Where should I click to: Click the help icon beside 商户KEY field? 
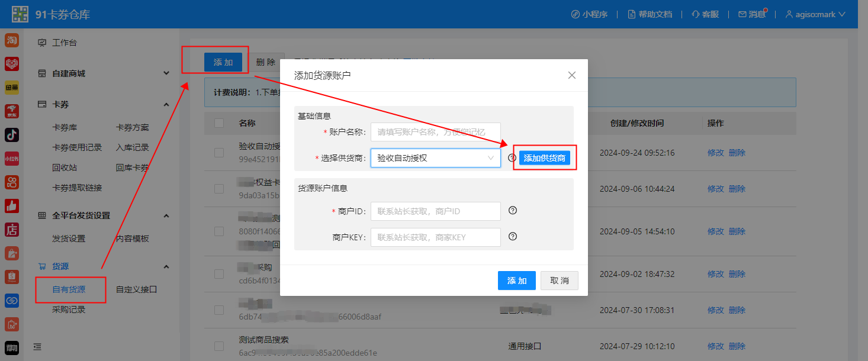(x=513, y=237)
